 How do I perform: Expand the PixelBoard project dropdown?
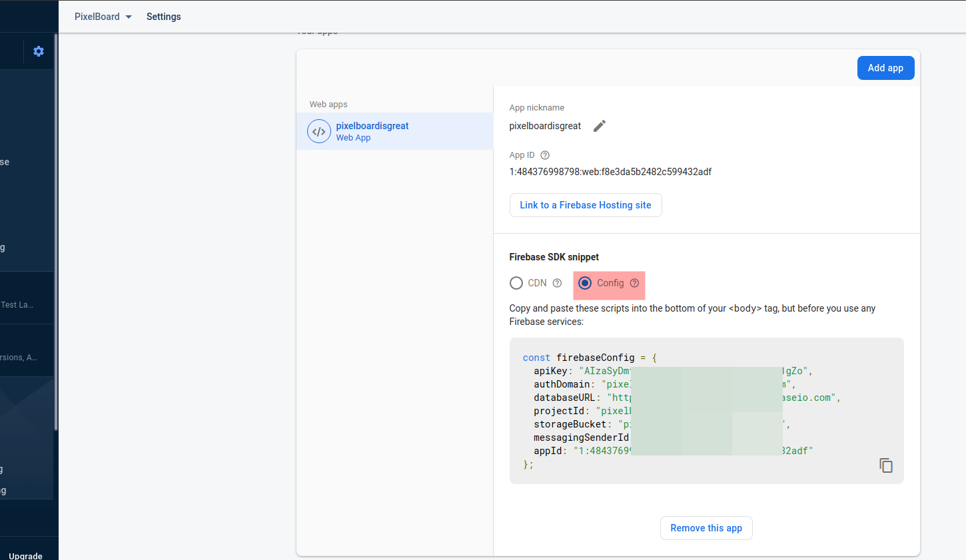tap(103, 17)
